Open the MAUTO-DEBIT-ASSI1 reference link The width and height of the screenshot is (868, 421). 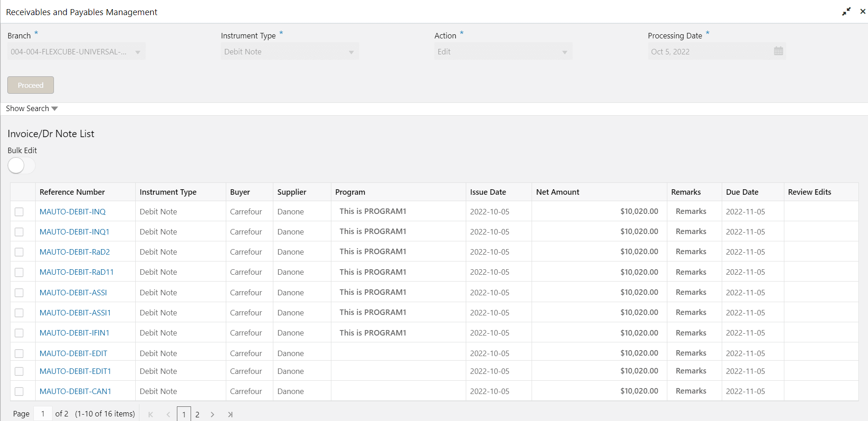click(x=75, y=313)
